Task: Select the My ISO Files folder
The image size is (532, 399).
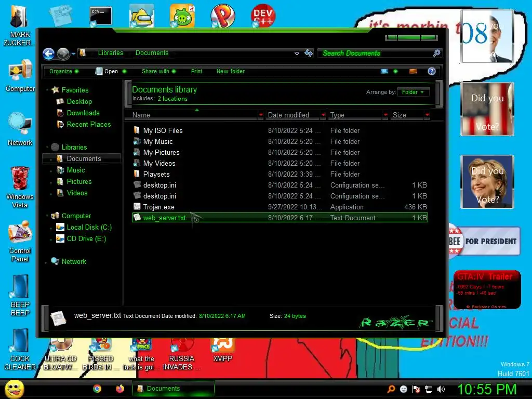Action: pos(163,130)
